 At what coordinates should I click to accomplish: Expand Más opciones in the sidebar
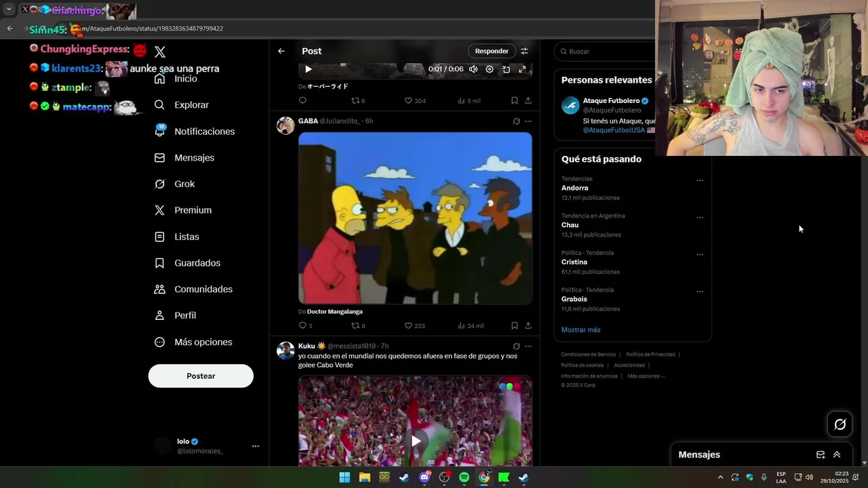(194, 342)
